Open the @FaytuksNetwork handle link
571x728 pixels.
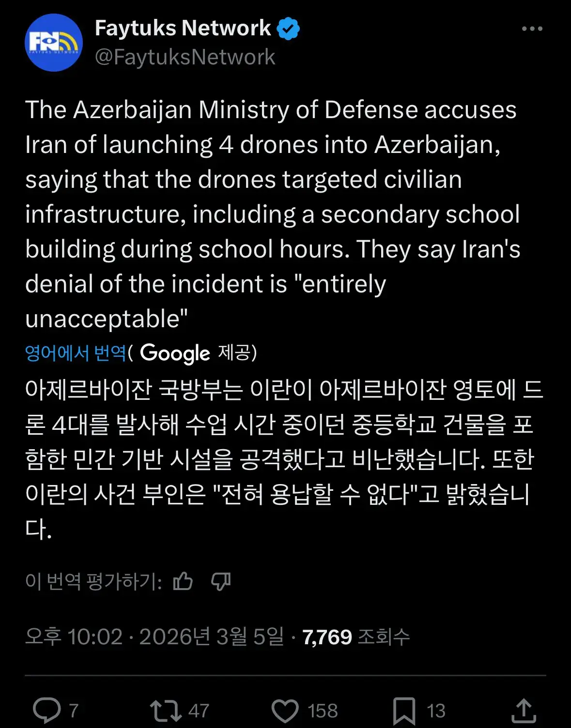pyautogui.click(x=185, y=57)
